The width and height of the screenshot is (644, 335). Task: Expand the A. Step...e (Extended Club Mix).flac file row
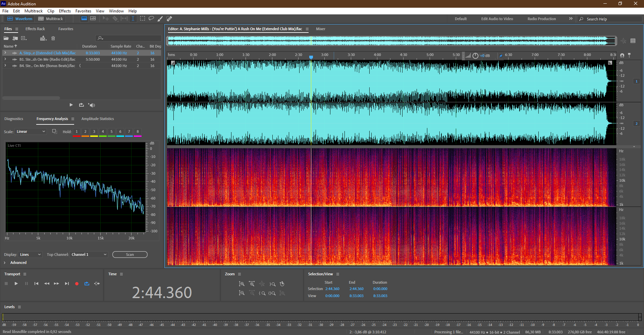pos(5,53)
